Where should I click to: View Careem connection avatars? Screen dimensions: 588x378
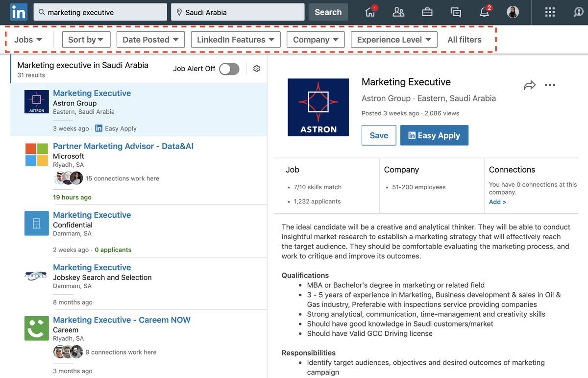(68, 352)
